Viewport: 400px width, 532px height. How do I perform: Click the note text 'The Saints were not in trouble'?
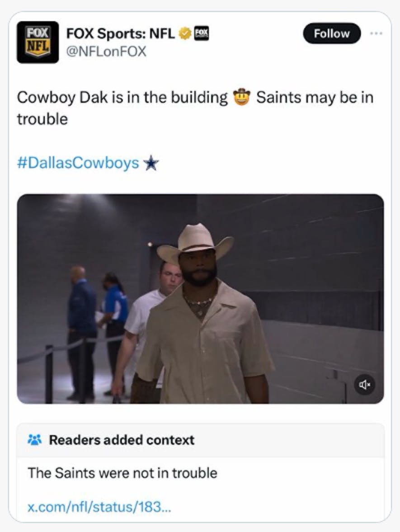[122, 473]
